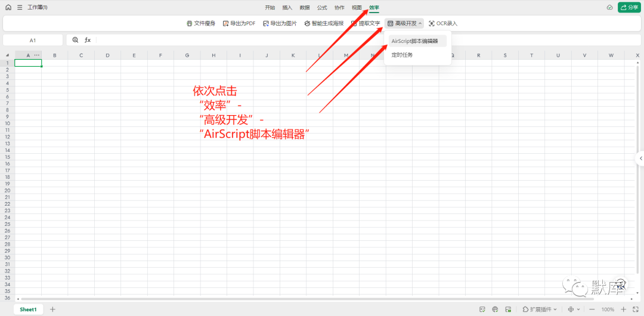Select column T header
Image resolution: width=644 pixels, height=316 pixels.
tap(531, 55)
